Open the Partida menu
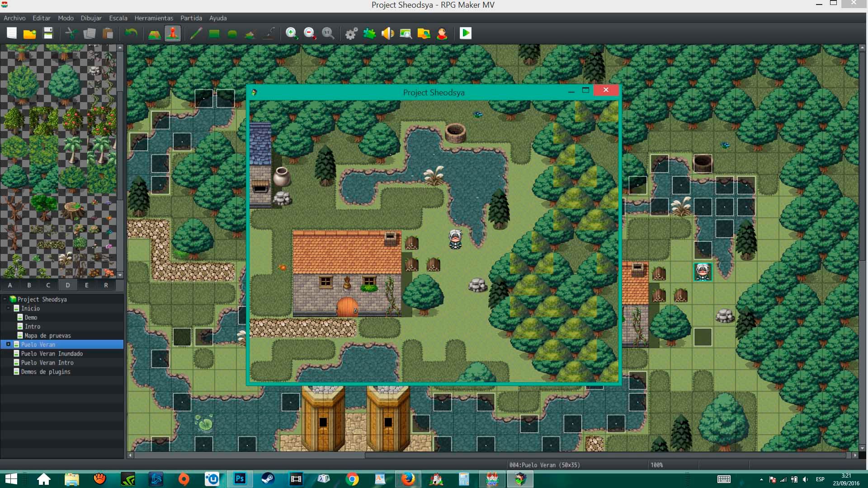Screen dimensions: 868x488 point(191,18)
